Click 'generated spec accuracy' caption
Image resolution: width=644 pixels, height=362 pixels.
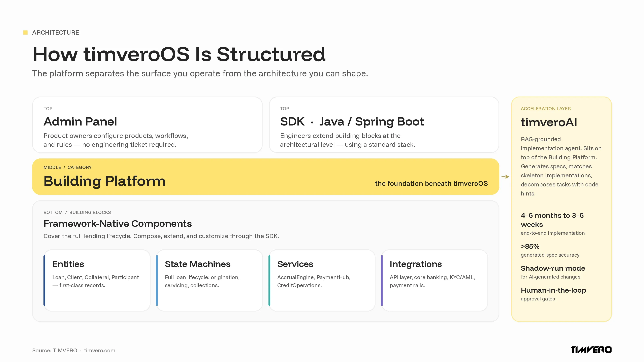coord(550,255)
